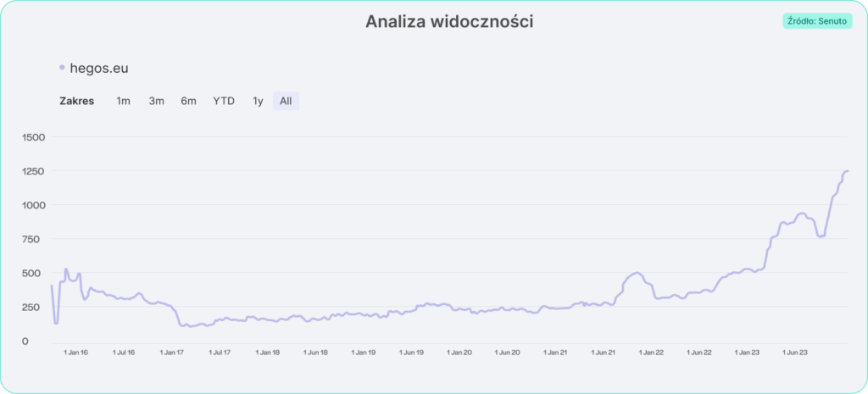
Task: Set range to YTD
Action: pyautogui.click(x=224, y=101)
